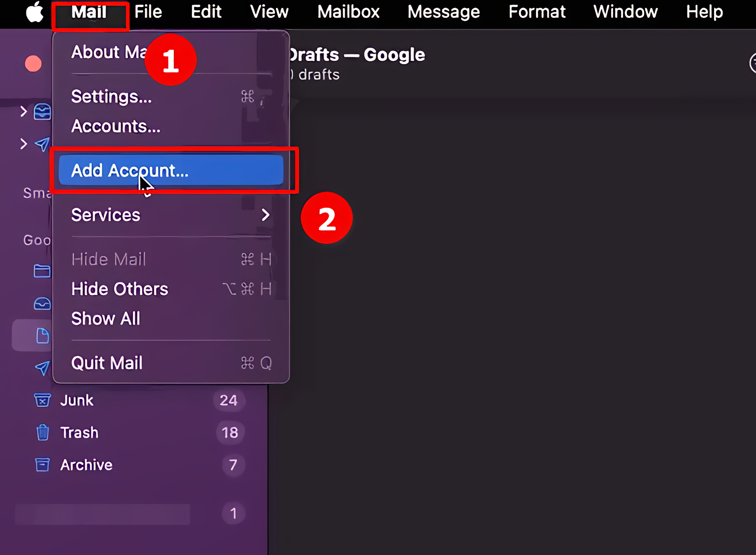This screenshot has width=756, height=555.
Task: Expand the Sent mailbox chevron
Action: [x=24, y=144]
